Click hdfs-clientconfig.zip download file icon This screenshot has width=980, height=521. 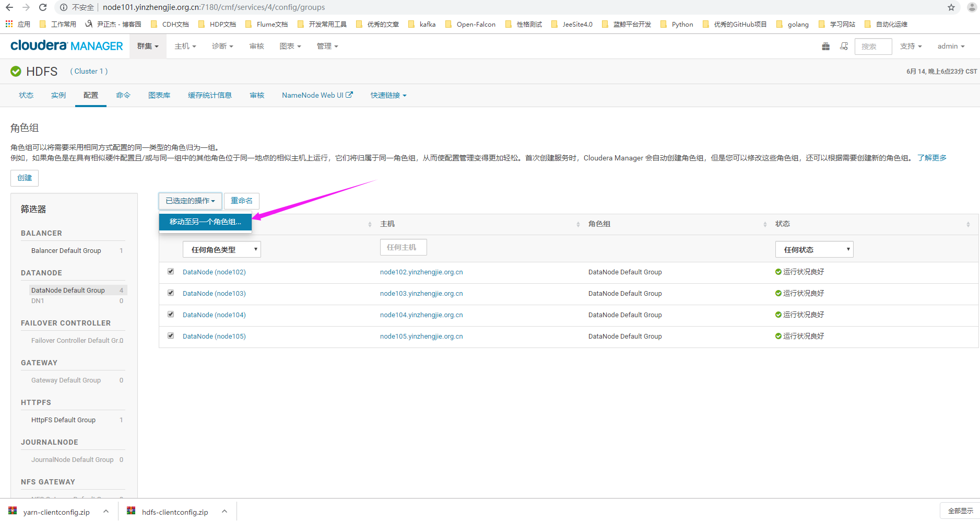click(131, 511)
